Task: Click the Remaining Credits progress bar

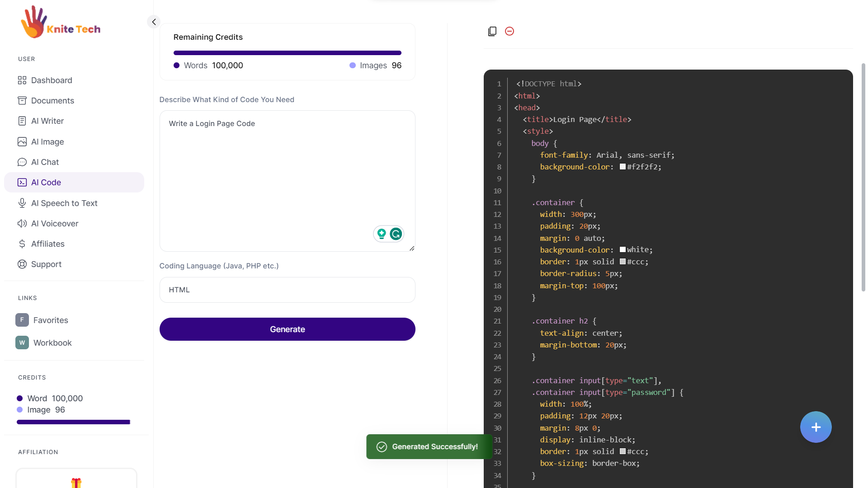Action: click(x=287, y=53)
